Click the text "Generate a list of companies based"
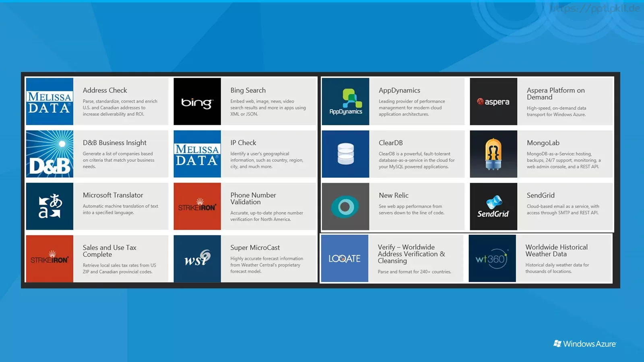The height and width of the screenshot is (362, 644). pyautogui.click(x=118, y=154)
